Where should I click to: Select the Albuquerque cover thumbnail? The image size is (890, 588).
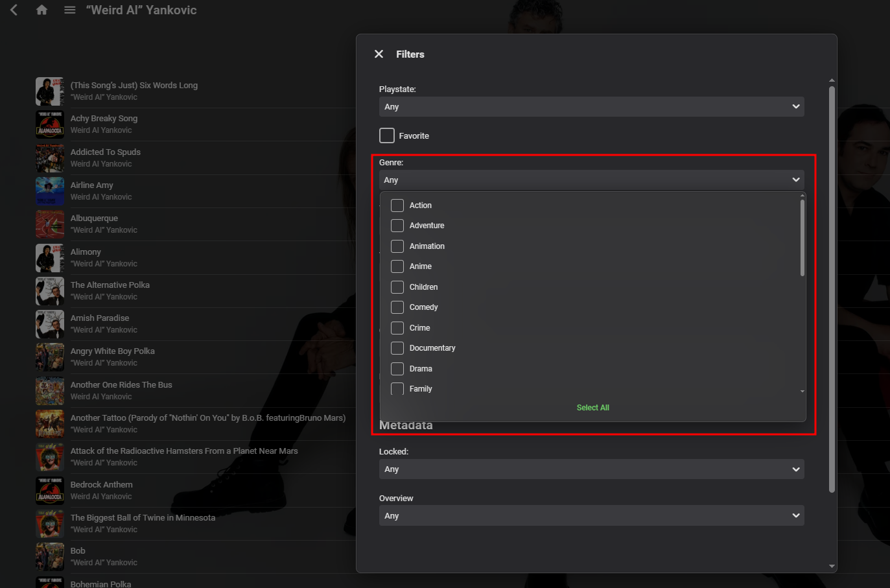[x=50, y=224]
